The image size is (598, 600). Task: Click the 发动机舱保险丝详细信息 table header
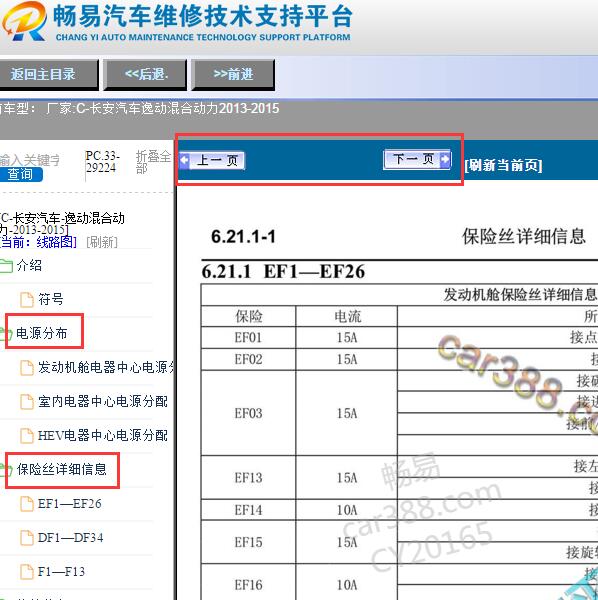coord(520,295)
